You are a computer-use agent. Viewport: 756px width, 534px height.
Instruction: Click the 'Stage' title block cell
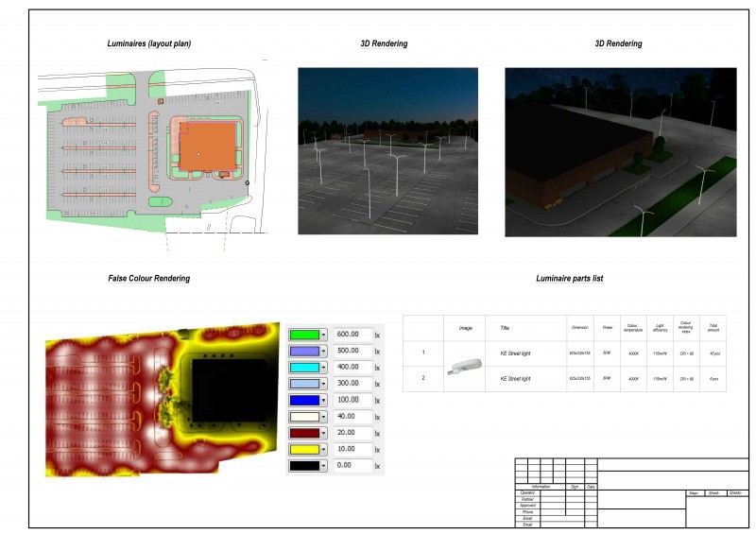pyautogui.click(x=694, y=493)
